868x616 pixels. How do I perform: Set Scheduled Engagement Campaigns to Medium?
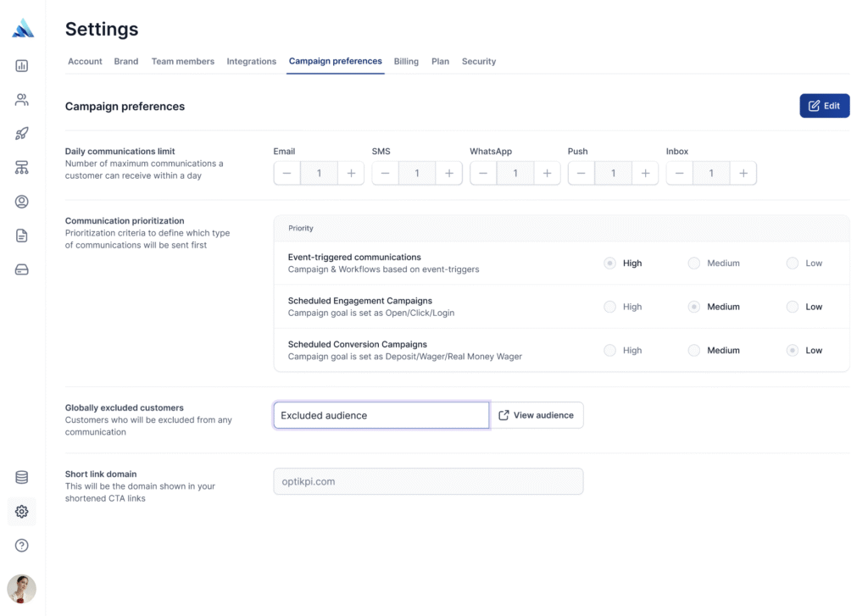coord(693,307)
